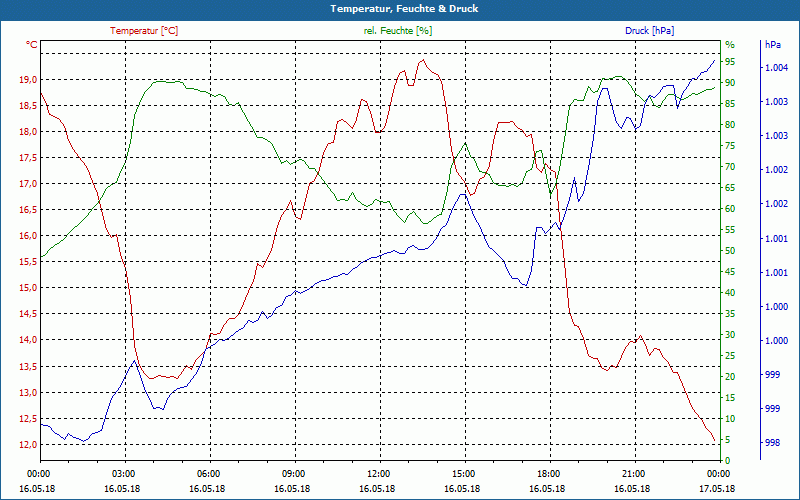Screen dimensions: 800x500
Task: Click the '55' humidity axis value
Action: (730, 230)
